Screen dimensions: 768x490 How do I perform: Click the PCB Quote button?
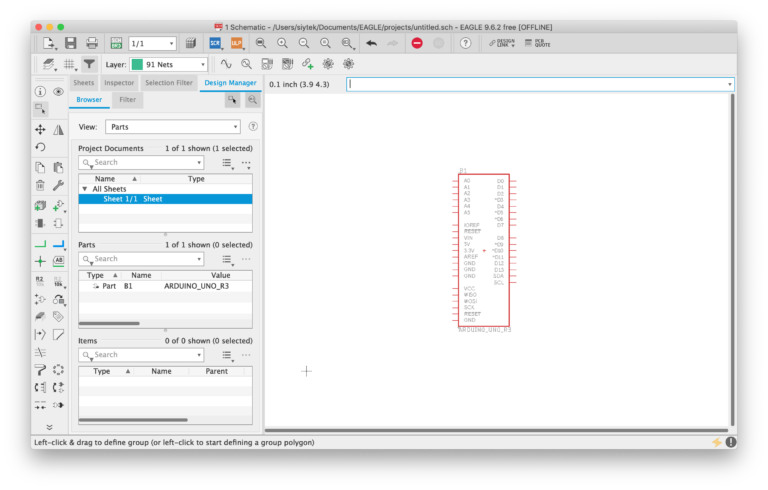tap(543, 43)
